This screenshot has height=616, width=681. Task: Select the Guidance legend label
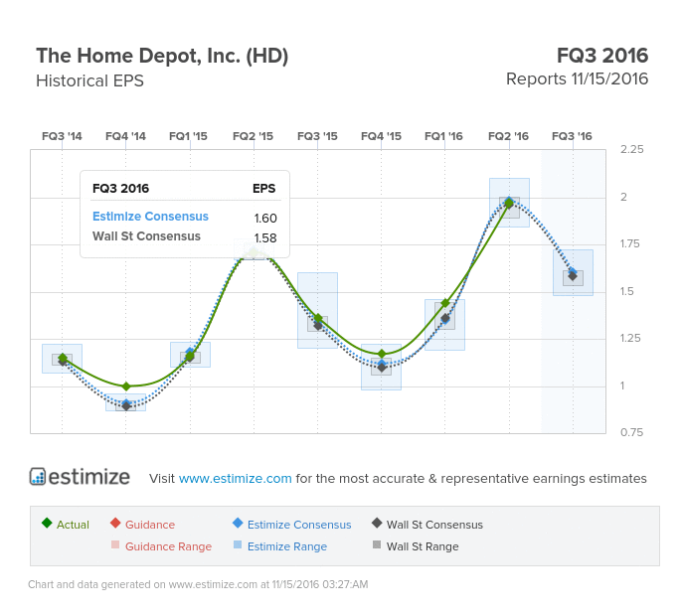[150, 525]
